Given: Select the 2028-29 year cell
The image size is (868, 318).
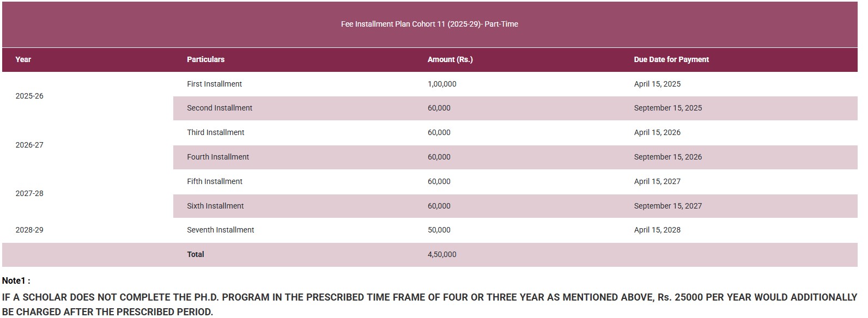Looking at the screenshot, I should pyautogui.click(x=29, y=230).
